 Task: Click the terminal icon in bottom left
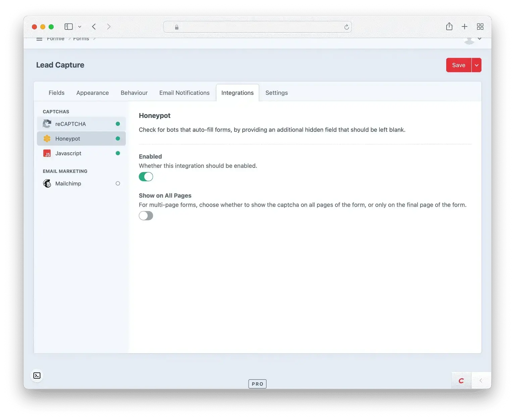point(37,375)
